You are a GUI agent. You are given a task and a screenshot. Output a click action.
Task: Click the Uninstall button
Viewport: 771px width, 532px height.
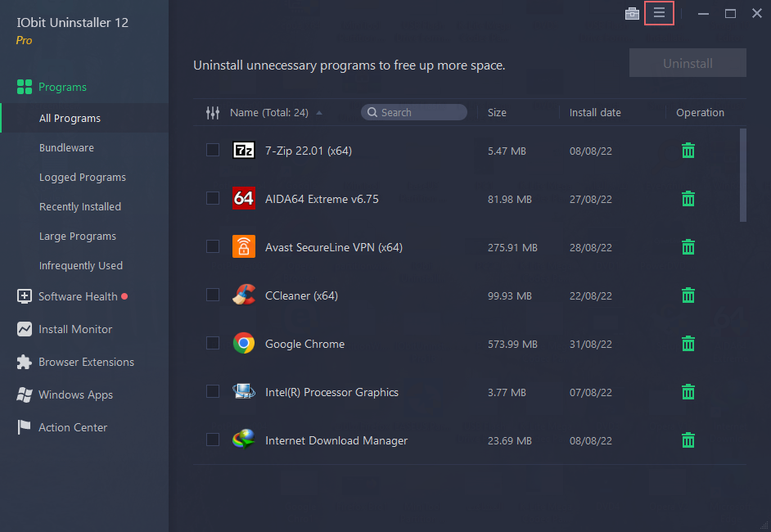click(688, 63)
